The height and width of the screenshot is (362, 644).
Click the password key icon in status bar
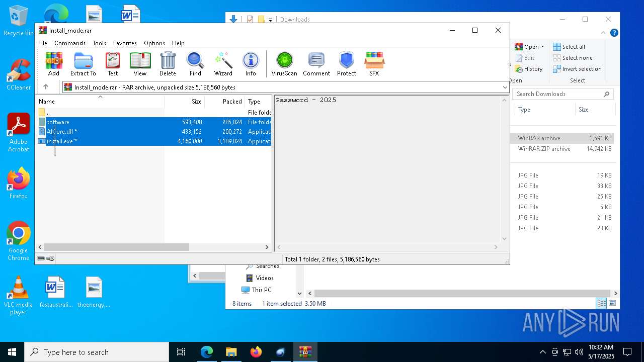(50, 259)
